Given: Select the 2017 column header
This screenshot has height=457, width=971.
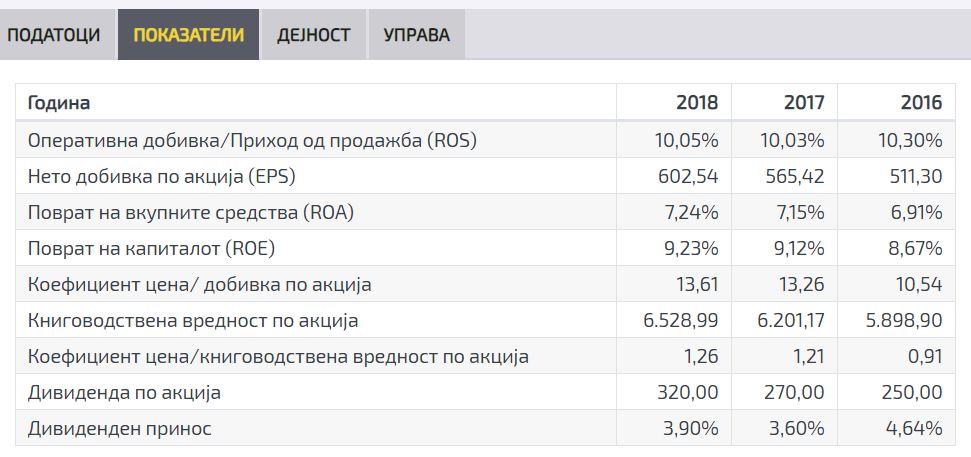Looking at the screenshot, I should coord(804,103).
